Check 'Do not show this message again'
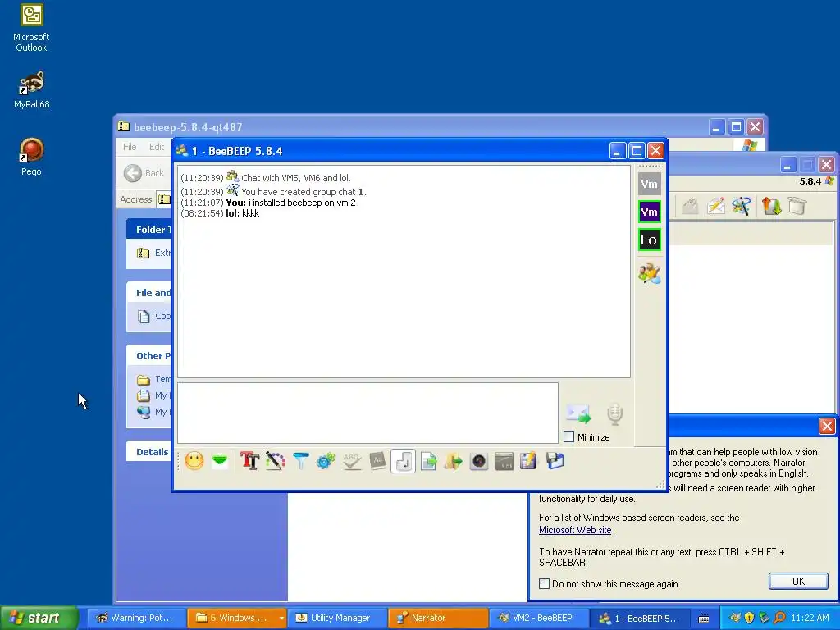This screenshot has height=630, width=840. 545,584
